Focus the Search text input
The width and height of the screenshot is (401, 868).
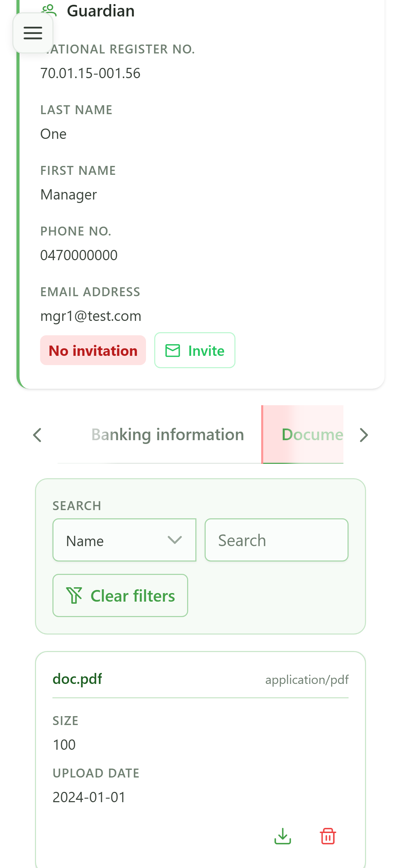click(277, 540)
